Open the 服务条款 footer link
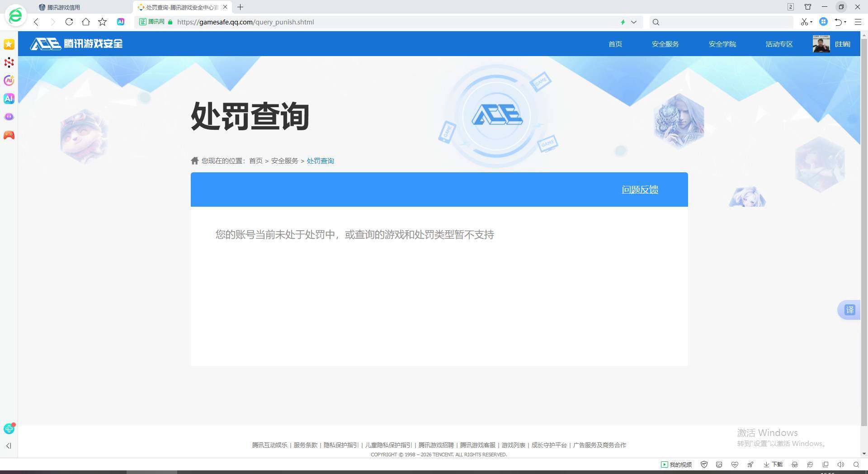The image size is (868, 474). point(306,445)
